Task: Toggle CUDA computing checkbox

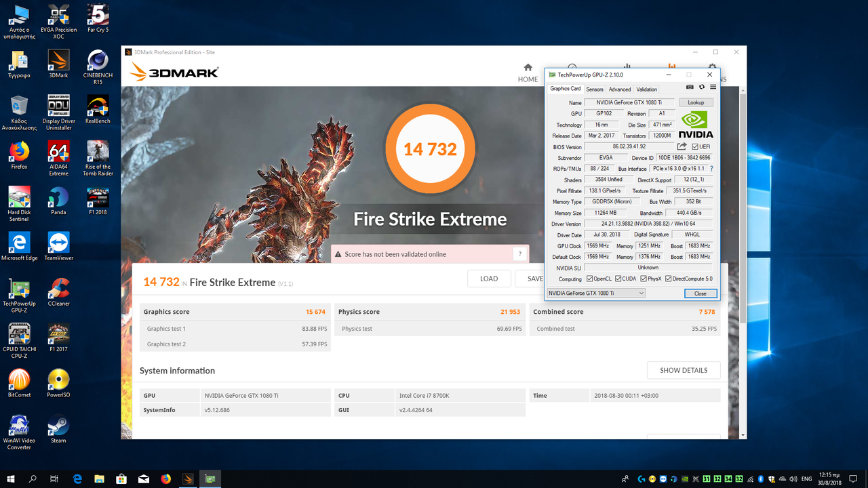Action: 618,279
